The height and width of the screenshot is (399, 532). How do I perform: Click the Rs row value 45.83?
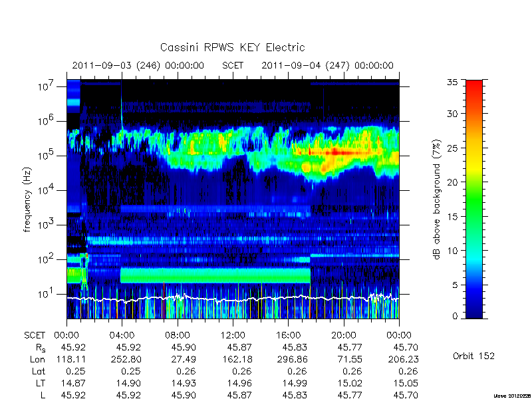(x=295, y=347)
